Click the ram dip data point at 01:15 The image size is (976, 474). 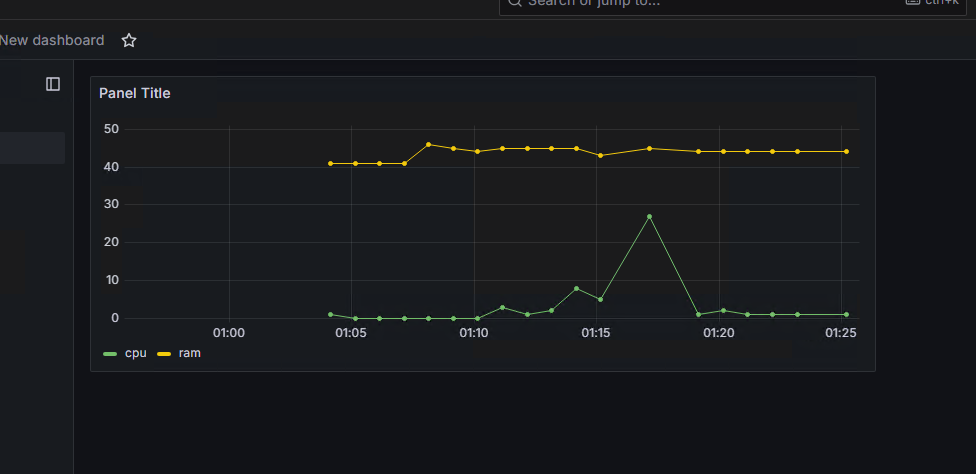click(600, 155)
